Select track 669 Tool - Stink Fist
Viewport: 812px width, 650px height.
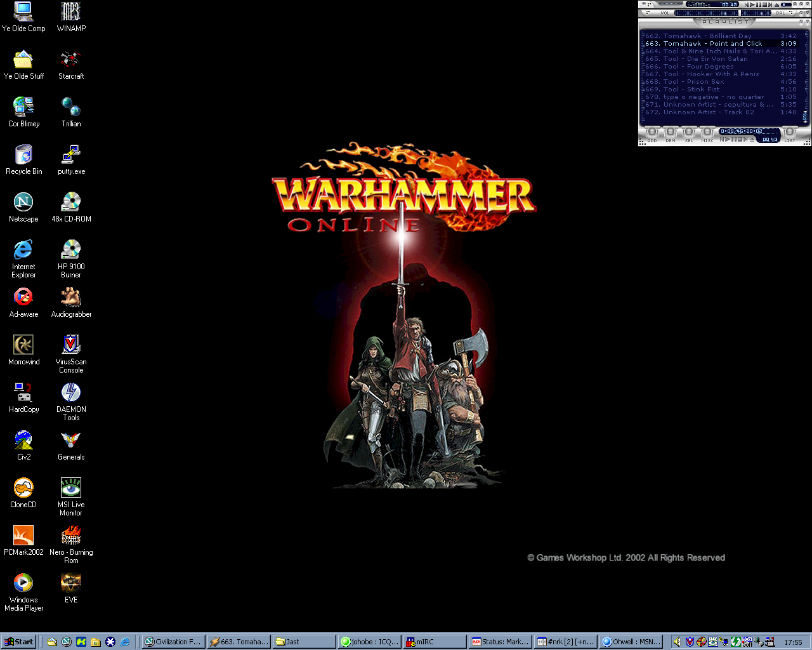(721, 90)
